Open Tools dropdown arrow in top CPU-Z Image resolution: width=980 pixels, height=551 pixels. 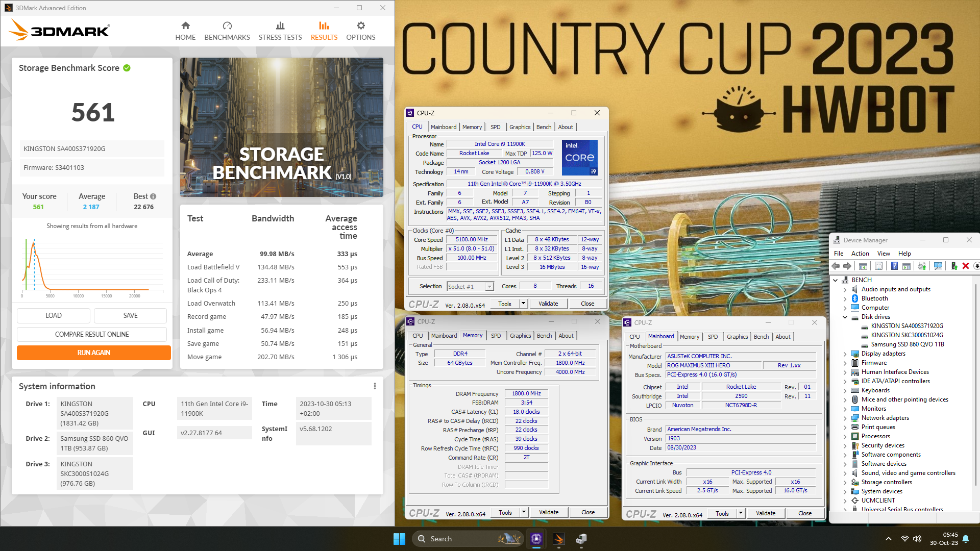[x=523, y=304]
